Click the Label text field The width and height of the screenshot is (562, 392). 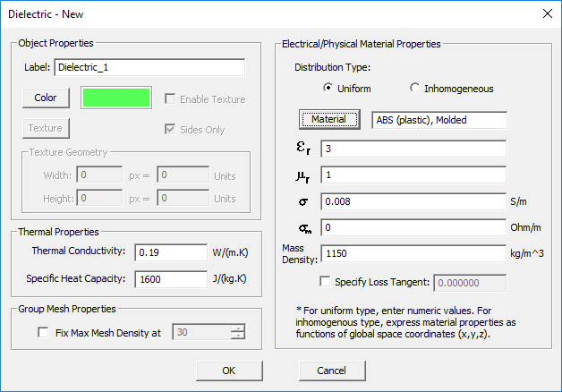pyautogui.click(x=149, y=67)
